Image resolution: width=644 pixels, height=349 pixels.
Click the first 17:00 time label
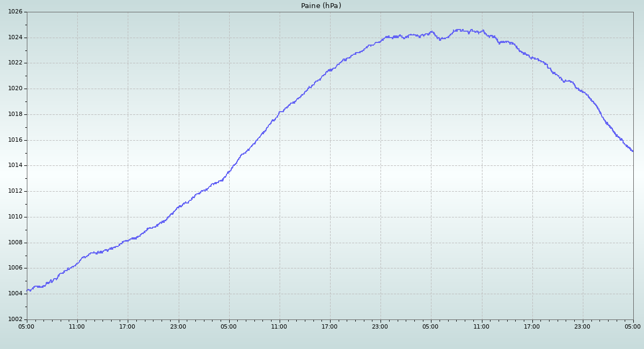coord(128,326)
